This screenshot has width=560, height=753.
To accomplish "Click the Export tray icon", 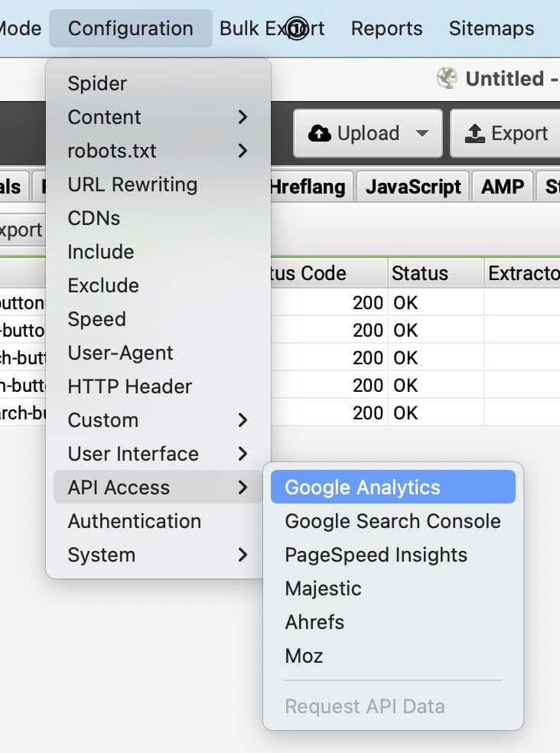I will pyautogui.click(x=474, y=133).
